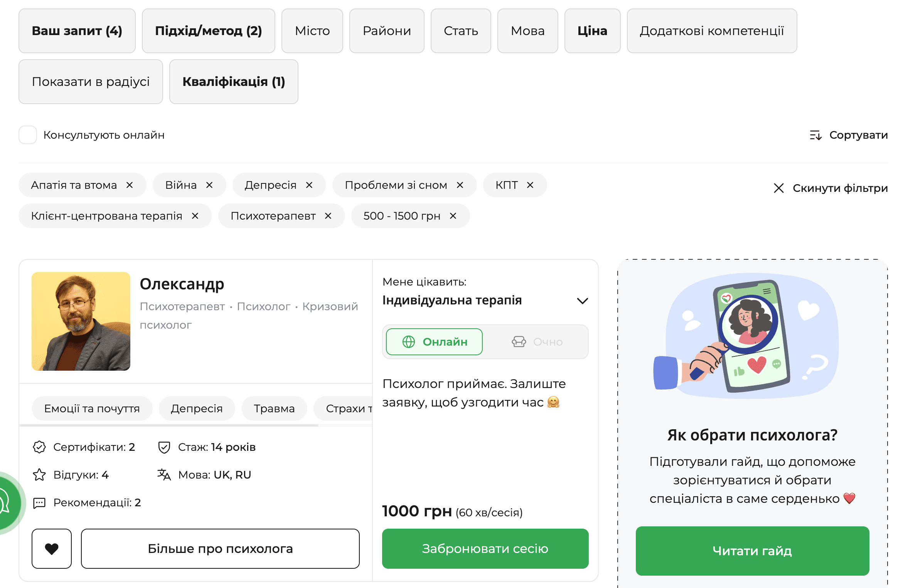Viewport: 903px width, 588px height.
Task: Add Олександр to favorites with heart button
Action: [x=51, y=548]
